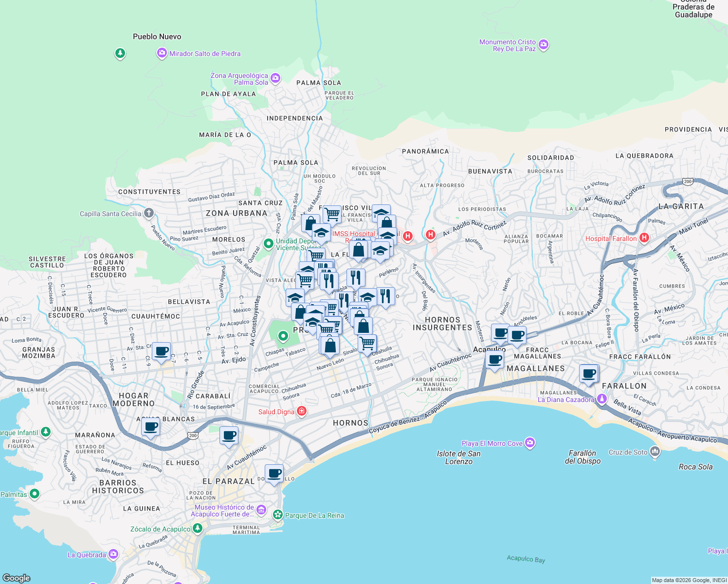Screen dimensions: 728x584
Task: Click the hospital marker near IMSS Hospital General
Action: point(408,236)
